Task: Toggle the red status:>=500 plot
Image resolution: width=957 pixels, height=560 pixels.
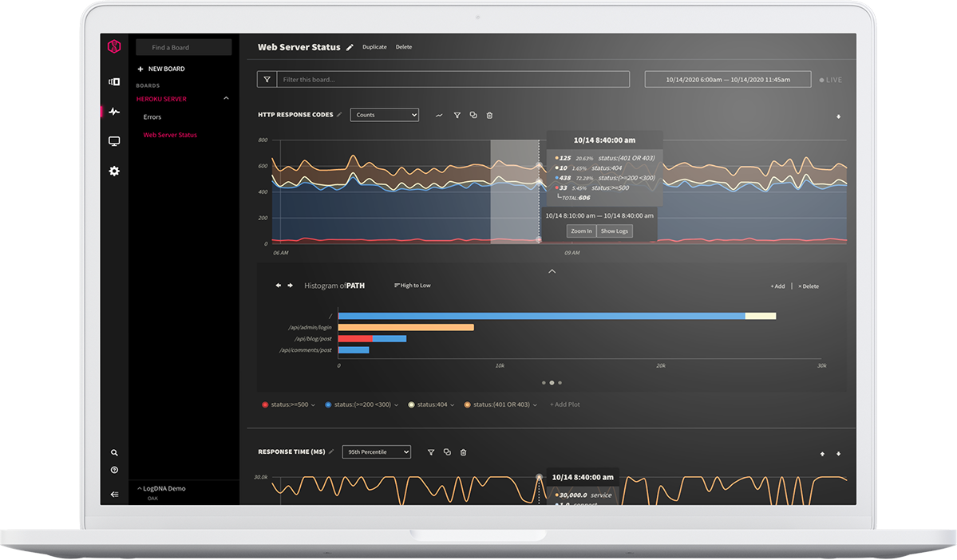Action: click(264, 404)
